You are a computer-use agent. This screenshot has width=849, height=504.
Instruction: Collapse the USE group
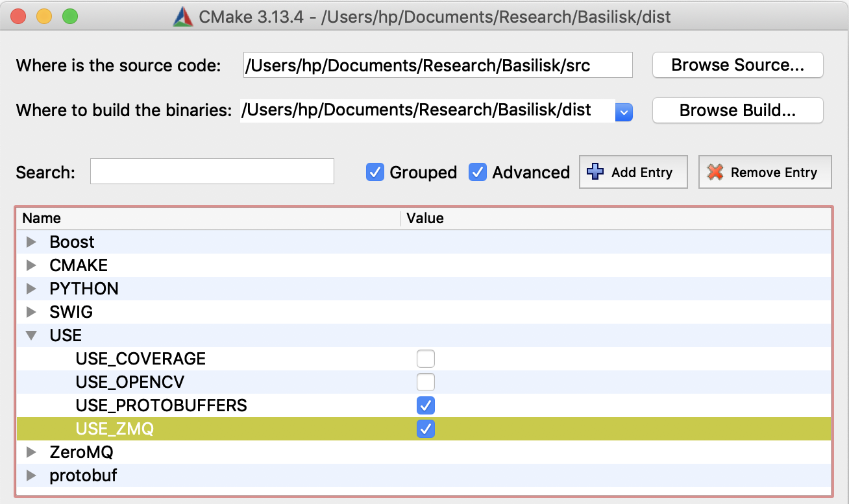pos(31,335)
